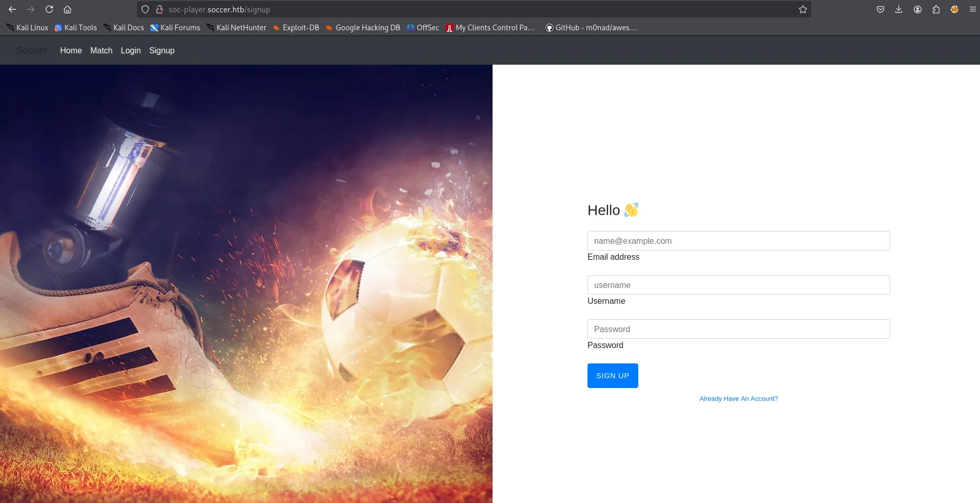
Task: Open Exploit-DB bookmark
Action: point(296,28)
